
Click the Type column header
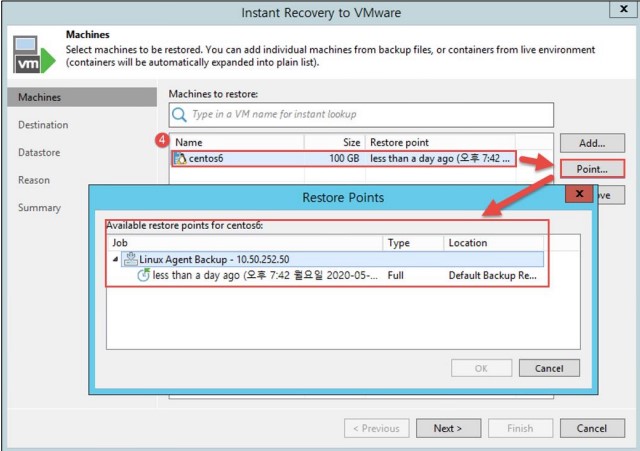413,243
